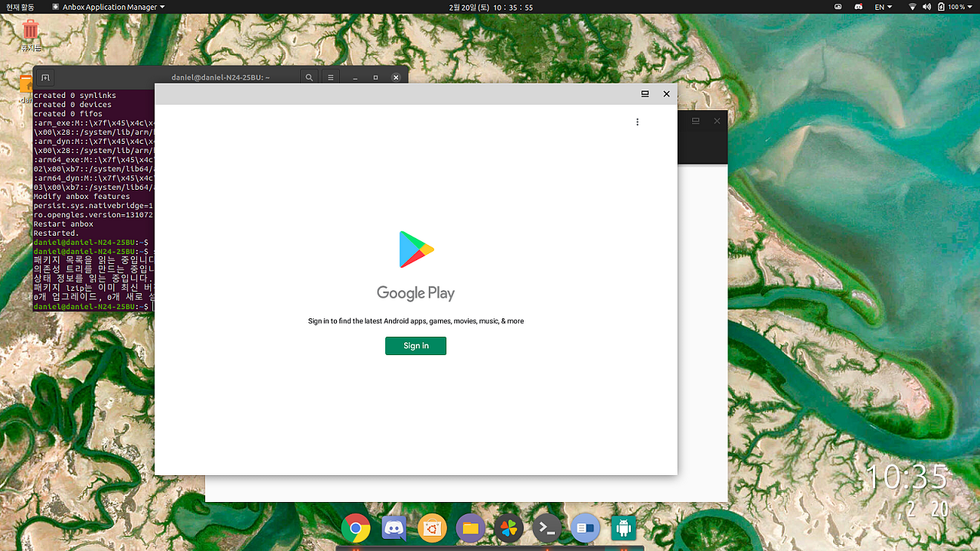Click the 'created 0 devices' terminal line

[x=73, y=105]
